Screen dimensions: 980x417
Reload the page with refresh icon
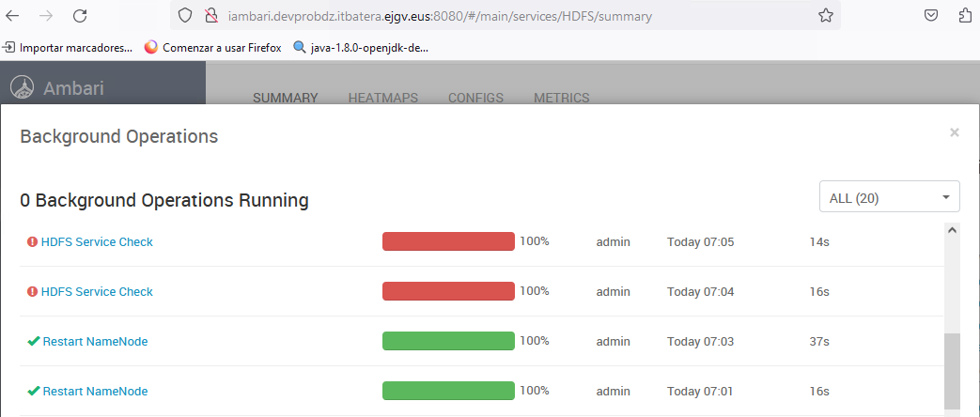(80, 15)
